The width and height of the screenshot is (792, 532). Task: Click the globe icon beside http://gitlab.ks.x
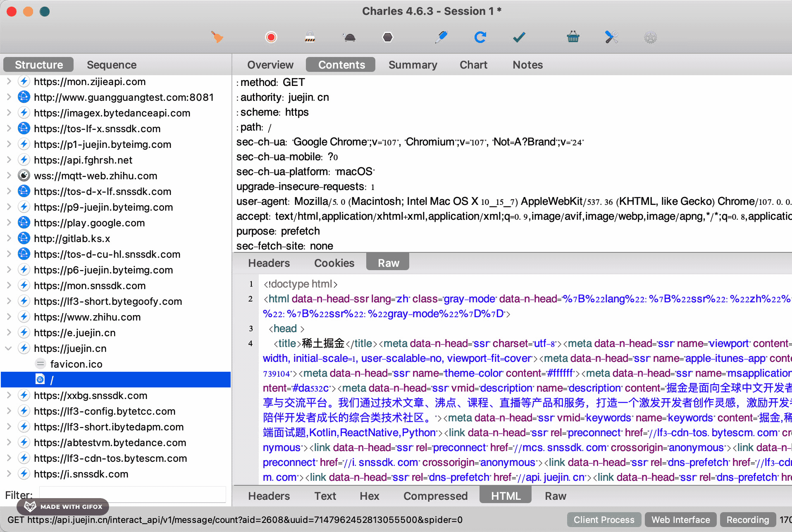[24, 238]
